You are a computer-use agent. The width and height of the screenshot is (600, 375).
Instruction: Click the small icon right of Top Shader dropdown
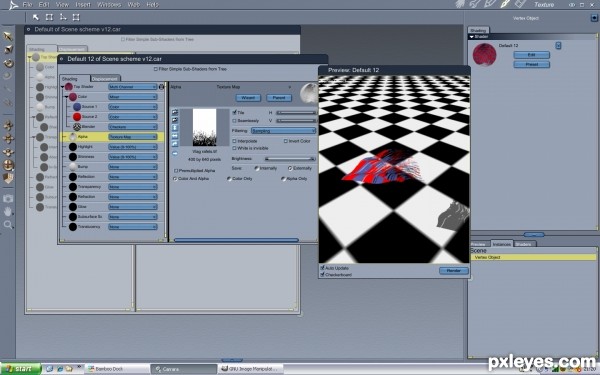tap(161, 87)
